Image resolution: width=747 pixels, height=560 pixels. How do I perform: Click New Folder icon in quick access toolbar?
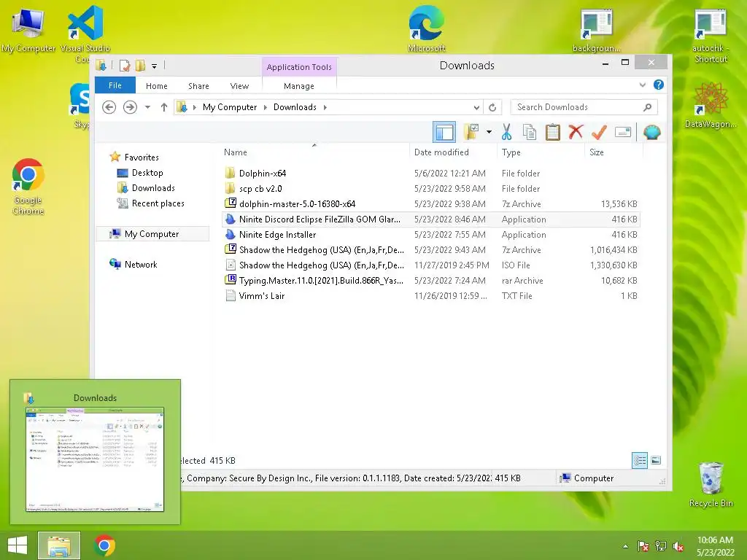[x=140, y=66]
